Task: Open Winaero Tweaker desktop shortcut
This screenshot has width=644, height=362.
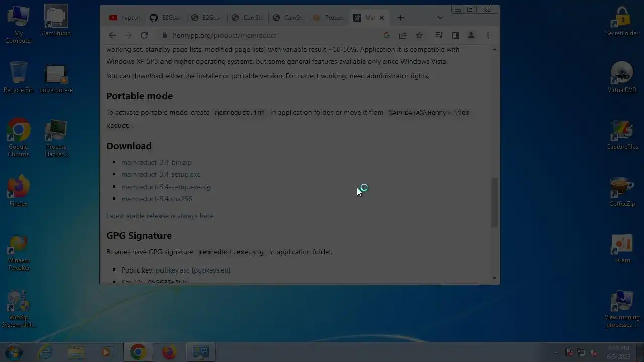Action: (x=19, y=253)
